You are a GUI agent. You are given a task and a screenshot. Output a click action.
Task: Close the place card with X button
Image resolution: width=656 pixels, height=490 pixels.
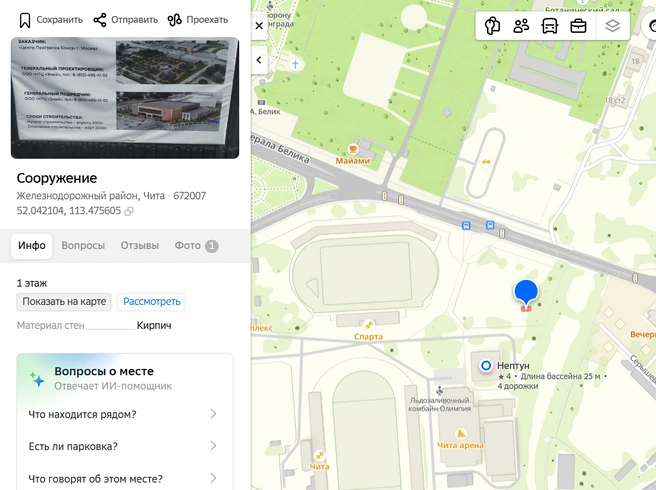click(x=259, y=26)
